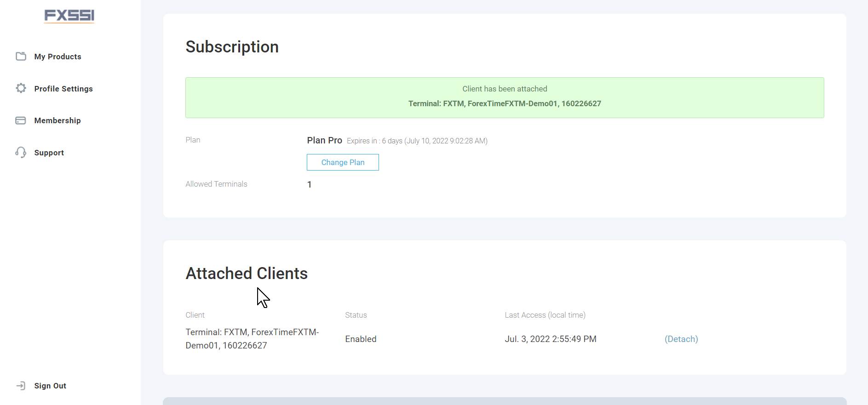Click the 'Client has been attached' message
This screenshot has height=405, width=868.
pyautogui.click(x=505, y=89)
